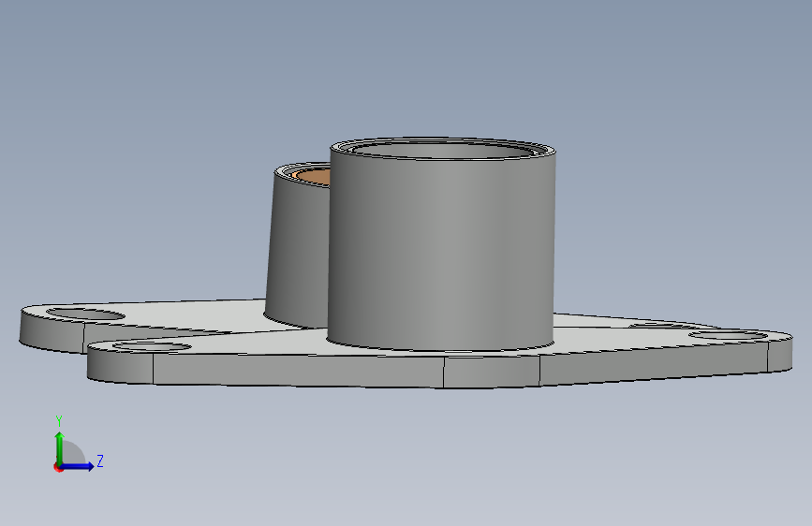812x526 pixels.
Task: Select the front cylindrical housing body
Action: (x=442, y=251)
